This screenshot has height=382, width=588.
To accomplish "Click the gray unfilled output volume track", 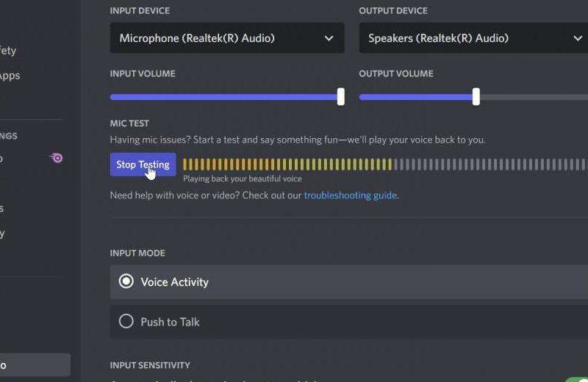I will click(537, 97).
